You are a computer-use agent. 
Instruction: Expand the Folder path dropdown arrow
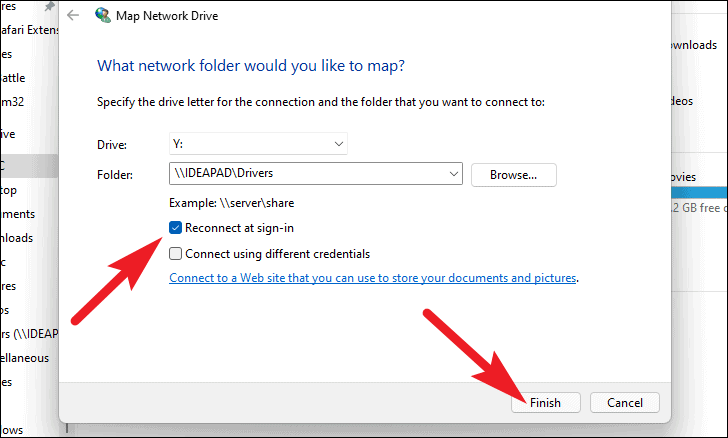[x=454, y=174]
